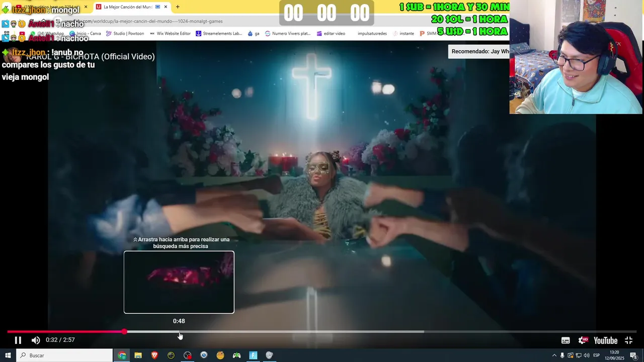644x362 pixels.
Task: Open the game controller app on taskbar
Action: click(x=236, y=355)
